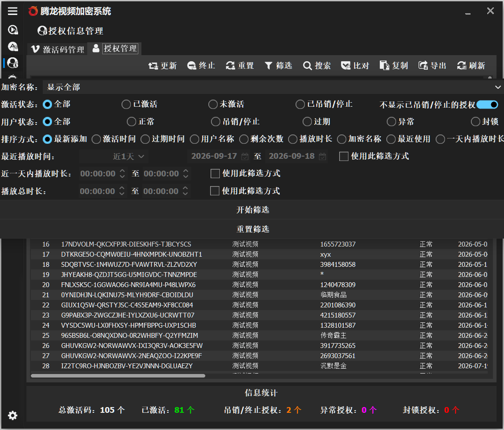Image resolution: width=504 pixels, height=430 pixels.
Task: Expand the 加密名称 显示全部 dropdown
Action: coord(273,87)
